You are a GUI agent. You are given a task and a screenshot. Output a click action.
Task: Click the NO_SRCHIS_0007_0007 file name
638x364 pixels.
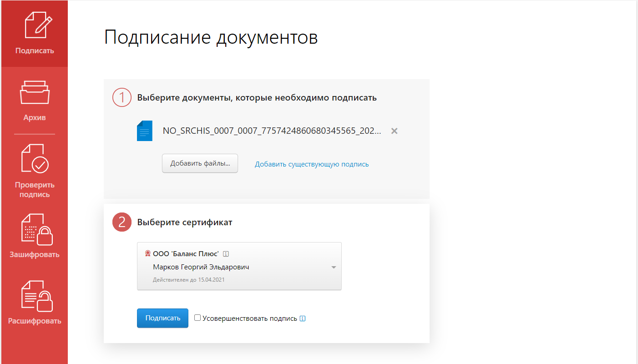(272, 131)
